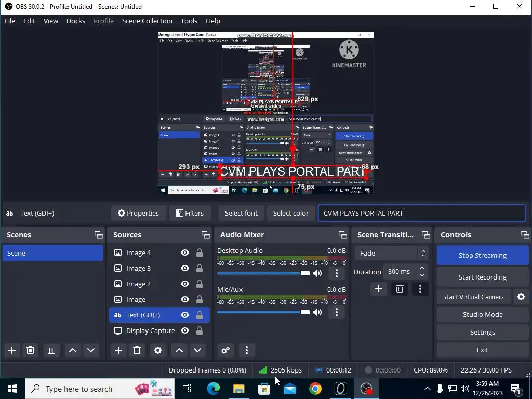
Task: Click the CVM PLAYS PORTAL PART text field
Action: point(422,213)
